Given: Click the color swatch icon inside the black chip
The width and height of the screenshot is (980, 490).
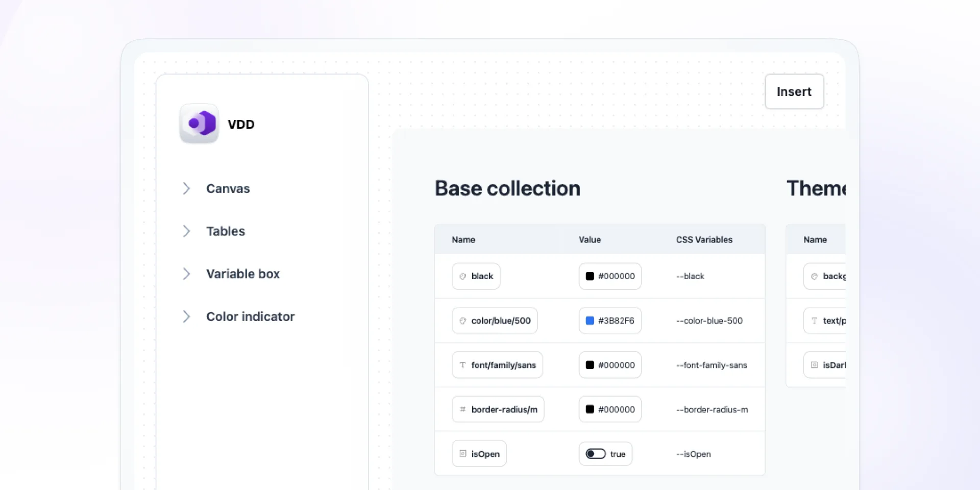Looking at the screenshot, I should click(462, 276).
